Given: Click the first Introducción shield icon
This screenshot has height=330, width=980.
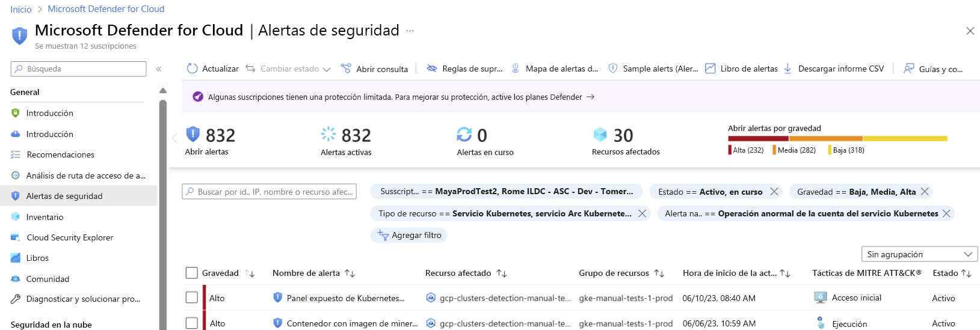Looking at the screenshot, I should pos(16,113).
